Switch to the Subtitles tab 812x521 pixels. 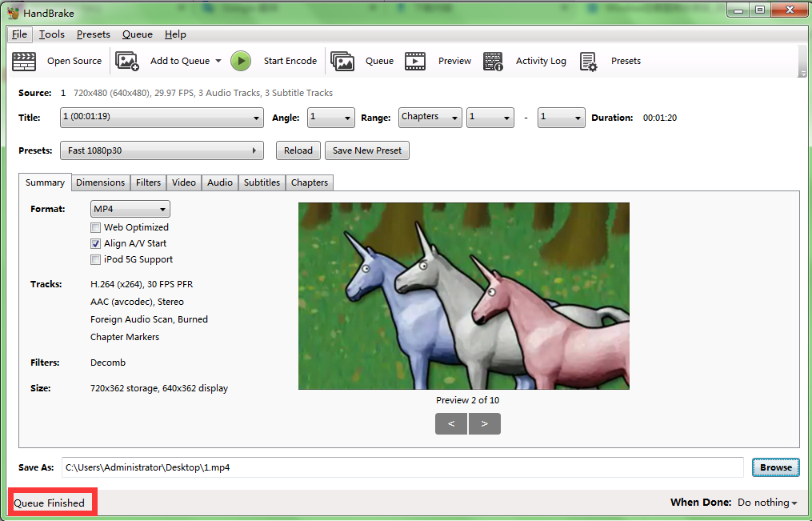tap(262, 182)
